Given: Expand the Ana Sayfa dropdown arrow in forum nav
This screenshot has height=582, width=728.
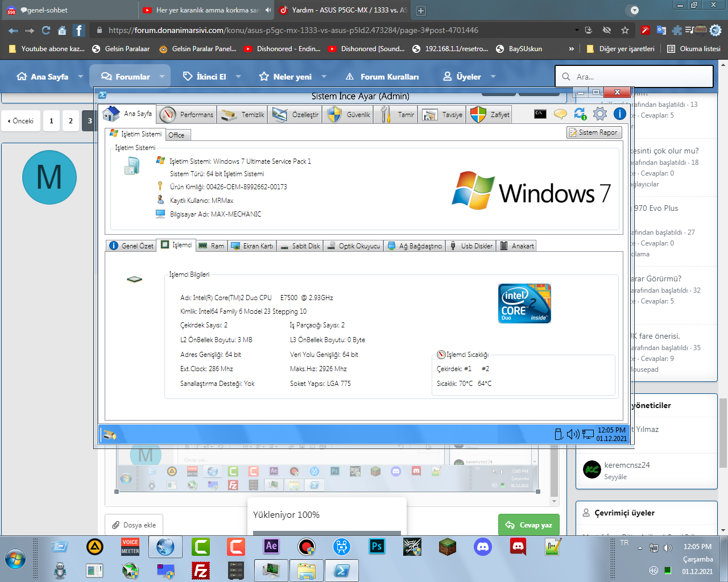Looking at the screenshot, I should (x=80, y=76).
